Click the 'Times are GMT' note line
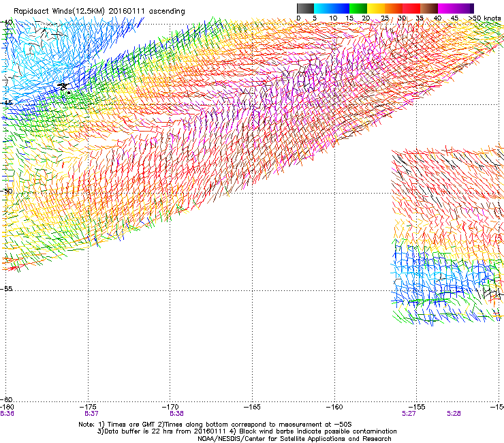 (x=215, y=425)
